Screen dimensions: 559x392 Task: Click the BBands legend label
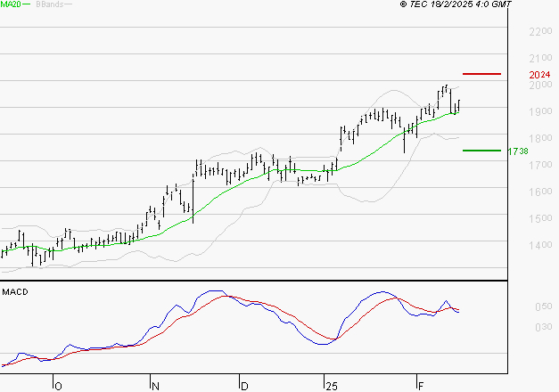click(50, 4)
